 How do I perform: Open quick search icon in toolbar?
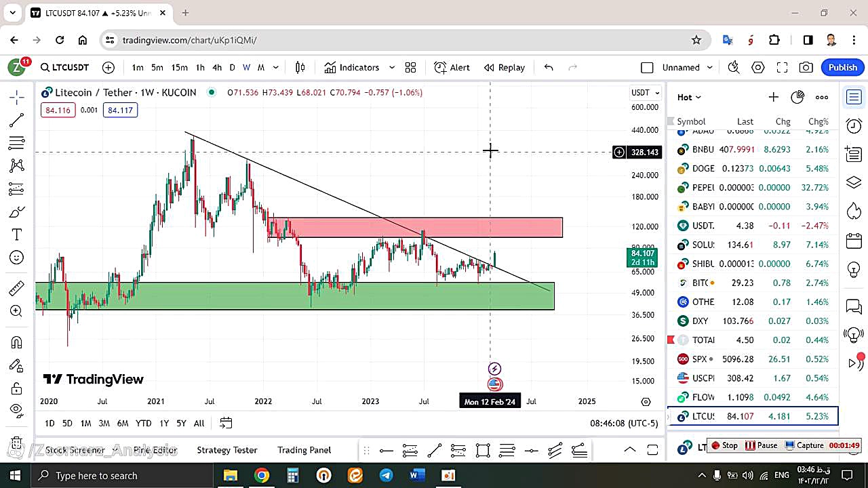coord(733,67)
